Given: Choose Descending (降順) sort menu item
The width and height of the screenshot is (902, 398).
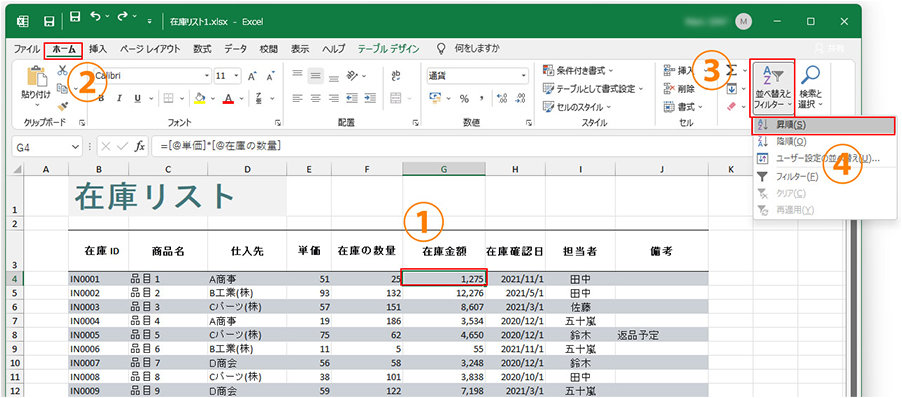Looking at the screenshot, I should click(x=824, y=141).
